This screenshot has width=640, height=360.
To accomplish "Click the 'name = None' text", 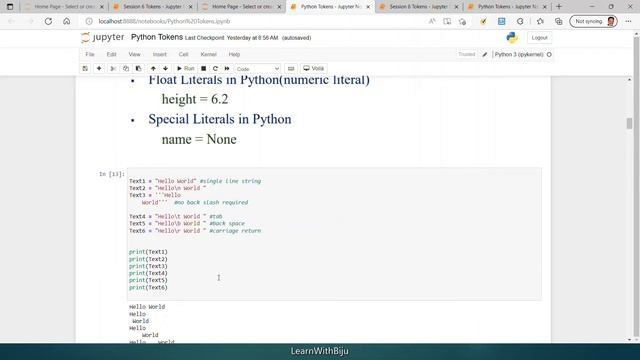I will click(x=199, y=139).
